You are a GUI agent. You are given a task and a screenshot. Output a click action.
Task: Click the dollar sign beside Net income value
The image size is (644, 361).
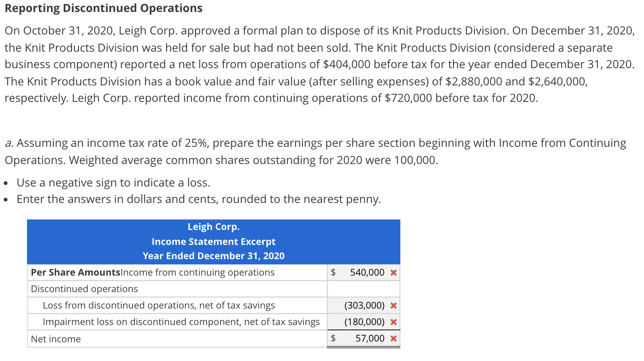pyautogui.click(x=334, y=338)
